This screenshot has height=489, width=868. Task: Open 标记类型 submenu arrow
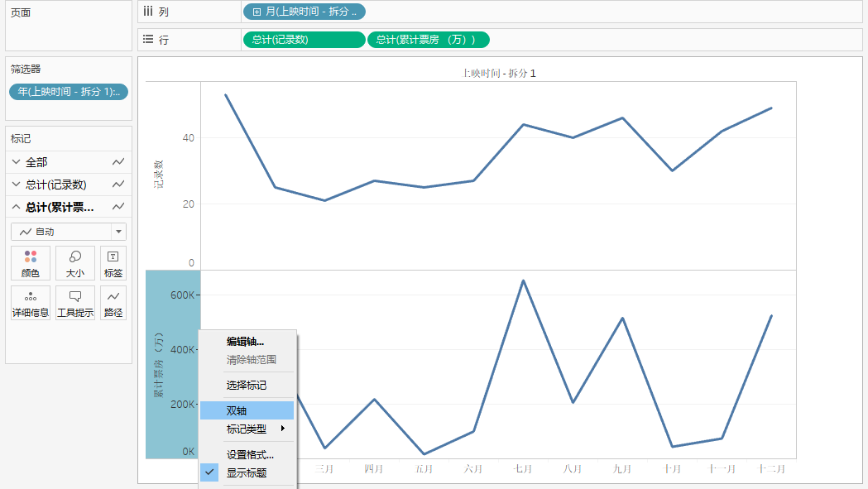283,429
